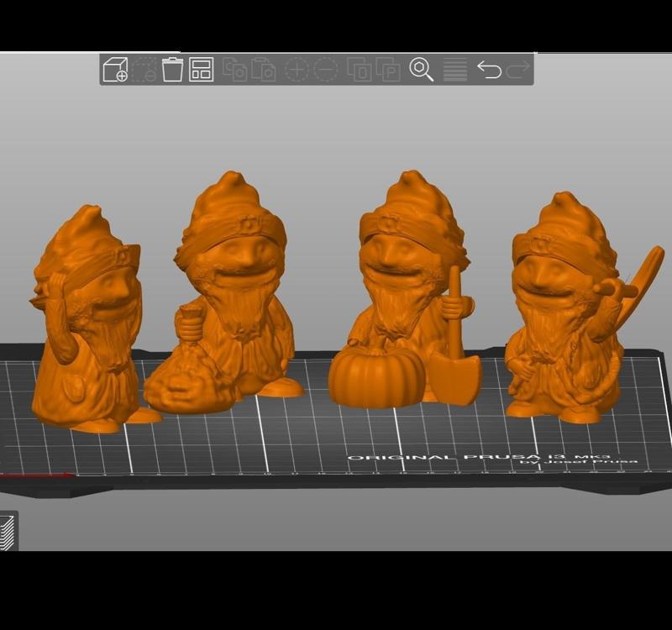
Task: Click the Undo arrow
Action: coord(491,71)
